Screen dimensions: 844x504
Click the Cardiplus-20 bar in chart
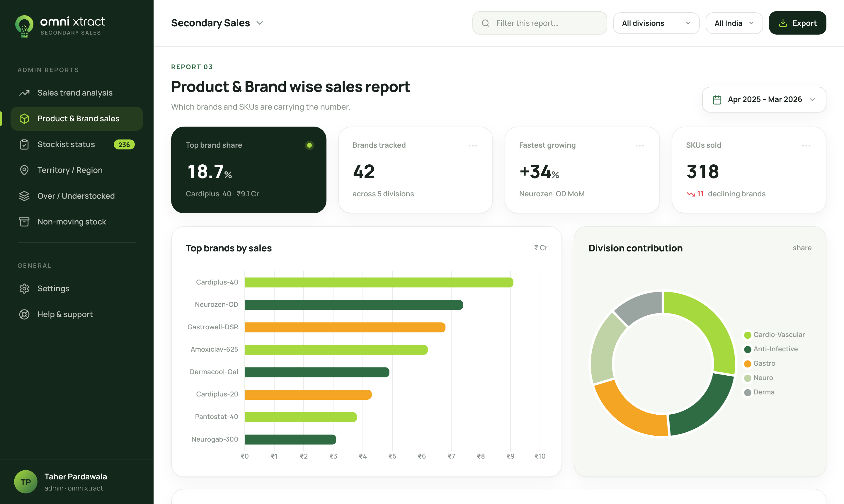308,395
